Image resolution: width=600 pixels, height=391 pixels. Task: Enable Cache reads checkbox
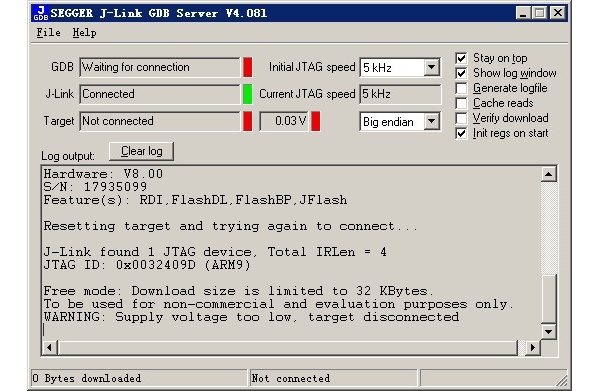click(x=461, y=103)
